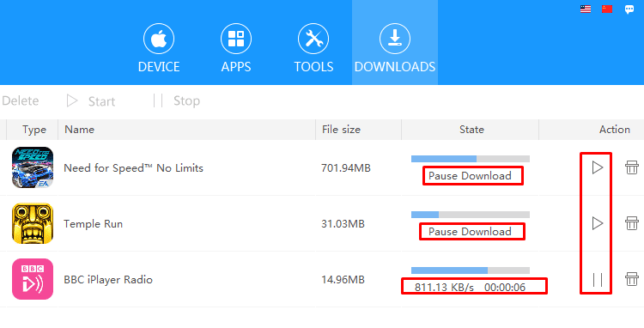Viewport: 644px width, 328px height.
Task: Click the 701.94MB file size cell
Action: coord(346,168)
